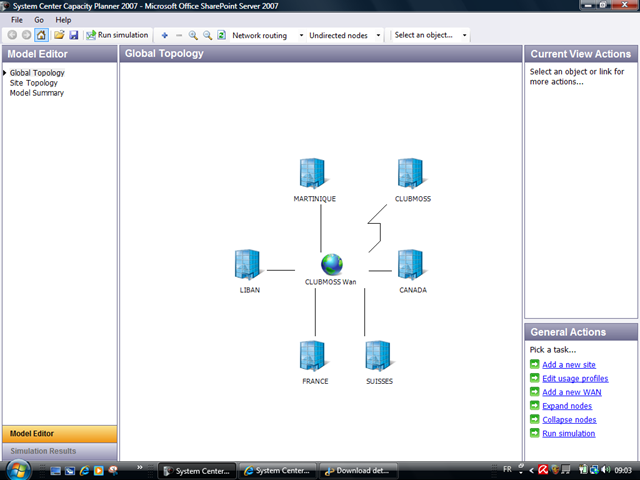Click the link line between LIBAN and WAN
The height and width of the screenshot is (480, 640).
coord(281,270)
